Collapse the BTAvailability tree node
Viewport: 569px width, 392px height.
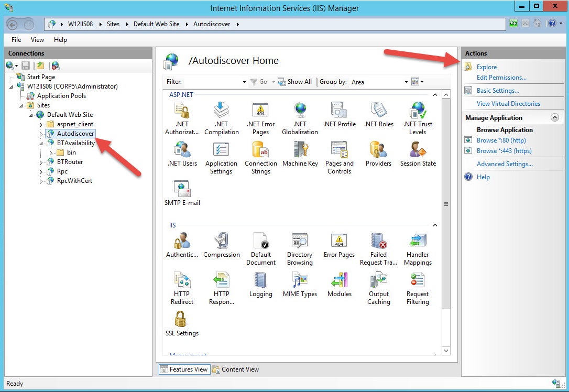click(x=41, y=144)
